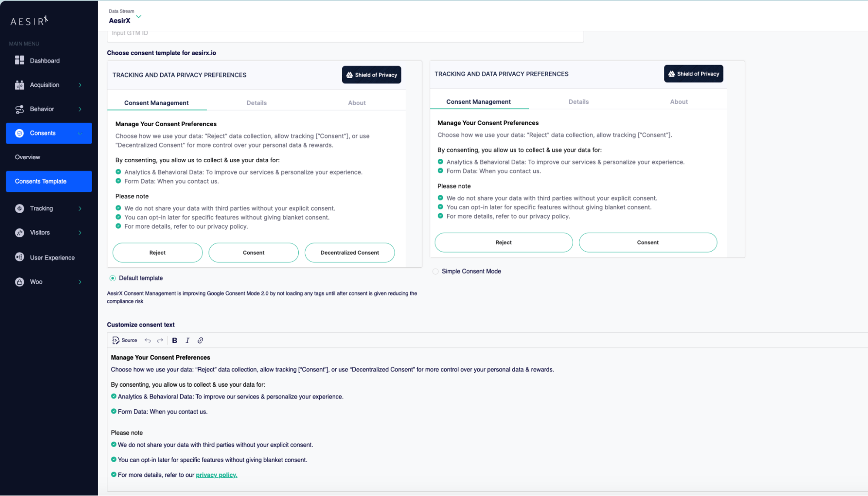This screenshot has height=496, width=868.
Task: Switch to Details tab in default template
Action: [x=256, y=103]
